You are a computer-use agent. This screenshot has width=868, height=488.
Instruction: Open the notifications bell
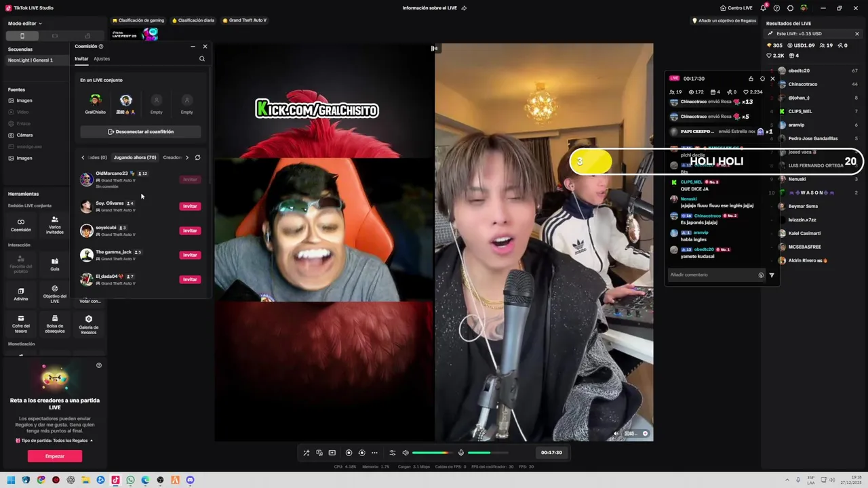(x=764, y=8)
